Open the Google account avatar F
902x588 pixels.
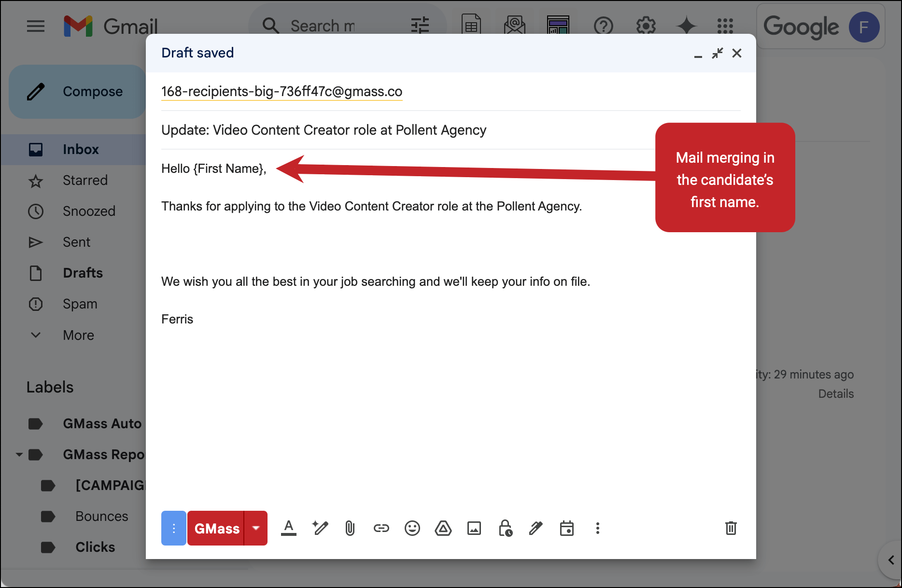click(863, 27)
